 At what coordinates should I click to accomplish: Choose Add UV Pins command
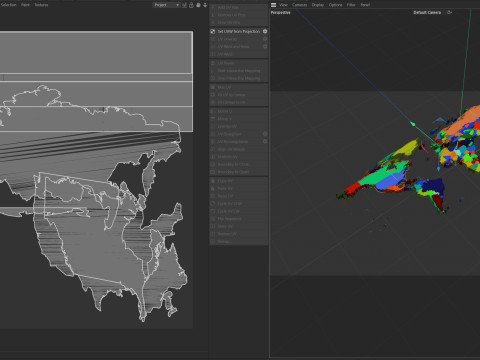pyautogui.click(x=239, y=7)
